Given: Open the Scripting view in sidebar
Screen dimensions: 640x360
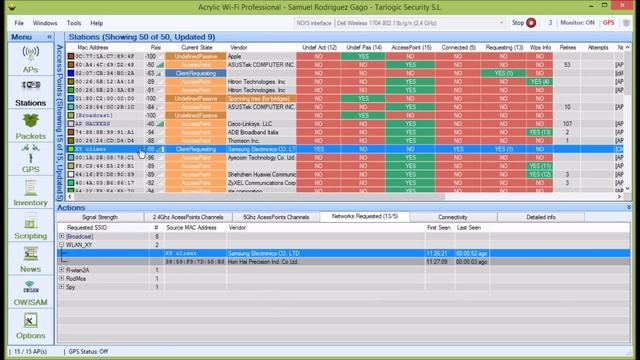Looking at the screenshot, I should point(31,226).
